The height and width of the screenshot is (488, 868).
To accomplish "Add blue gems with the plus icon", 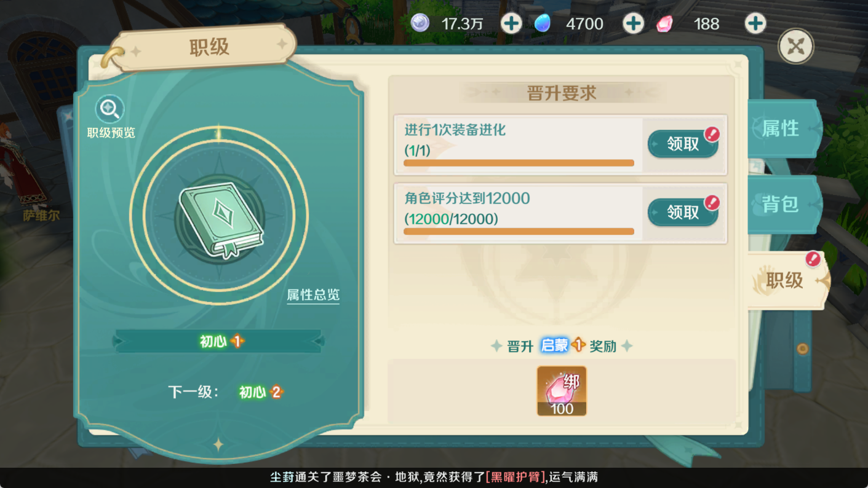I will [633, 24].
